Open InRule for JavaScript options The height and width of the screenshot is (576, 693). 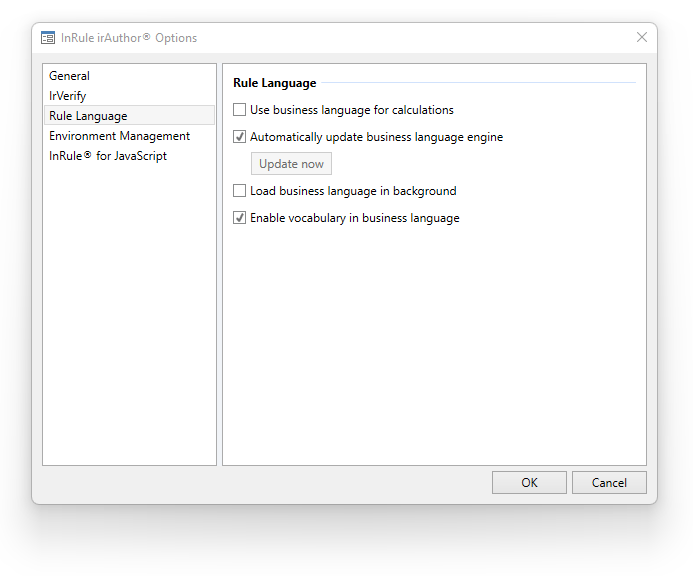point(108,156)
